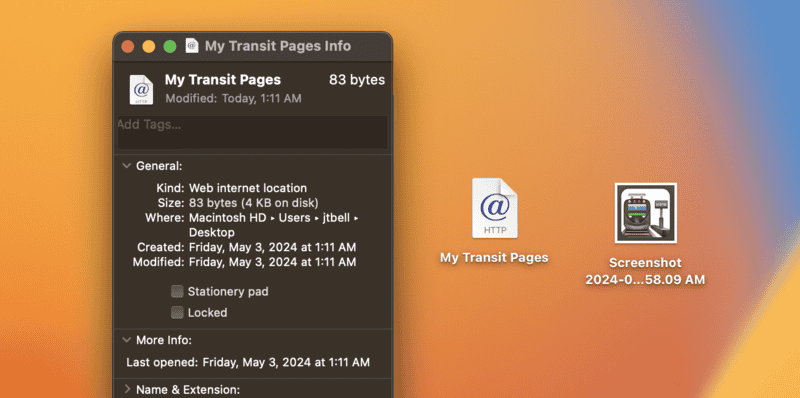Collapse the More Info section
Viewport: 800px width, 398px height.
(x=127, y=340)
